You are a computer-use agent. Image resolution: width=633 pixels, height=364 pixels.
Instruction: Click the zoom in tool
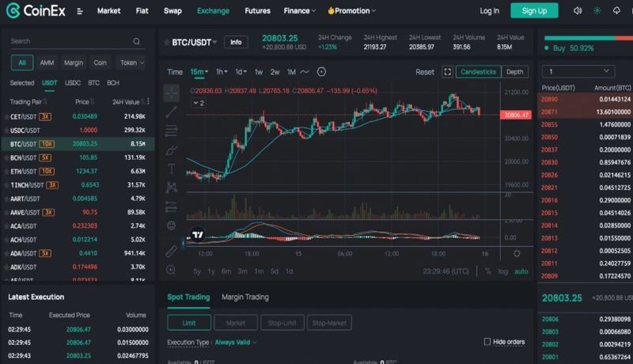tap(171, 270)
